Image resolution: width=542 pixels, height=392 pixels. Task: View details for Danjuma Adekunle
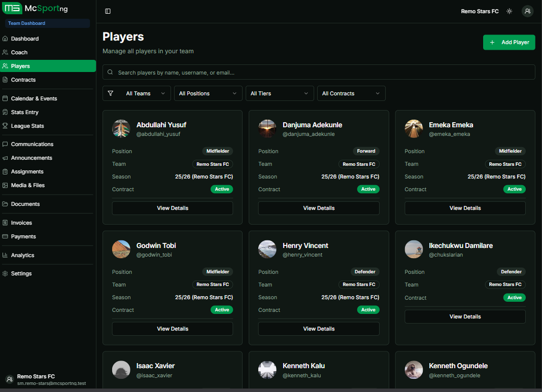pos(319,207)
